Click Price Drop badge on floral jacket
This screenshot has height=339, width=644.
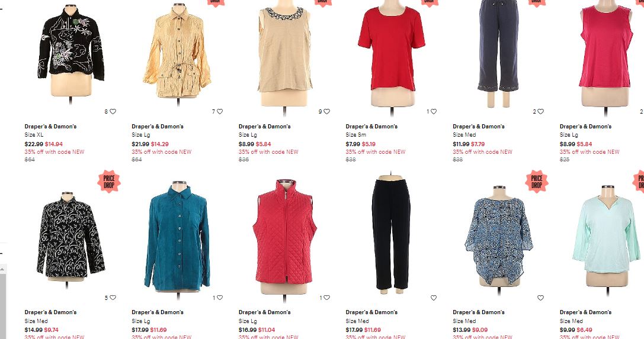[109, 182]
